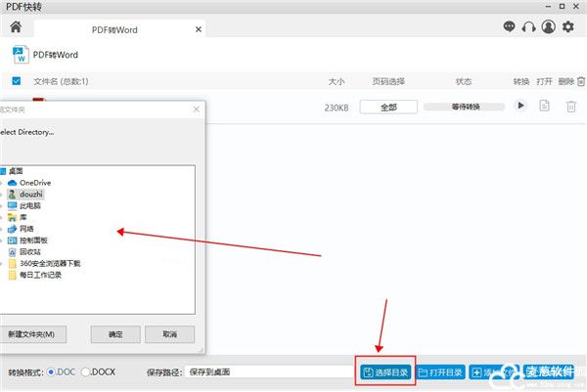Click the 页码选择 column header
Viewport: 587px width, 392px height.
point(388,81)
